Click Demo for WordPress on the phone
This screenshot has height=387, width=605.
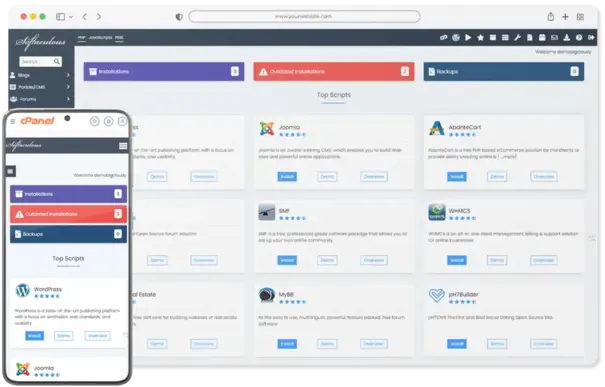pos(64,336)
